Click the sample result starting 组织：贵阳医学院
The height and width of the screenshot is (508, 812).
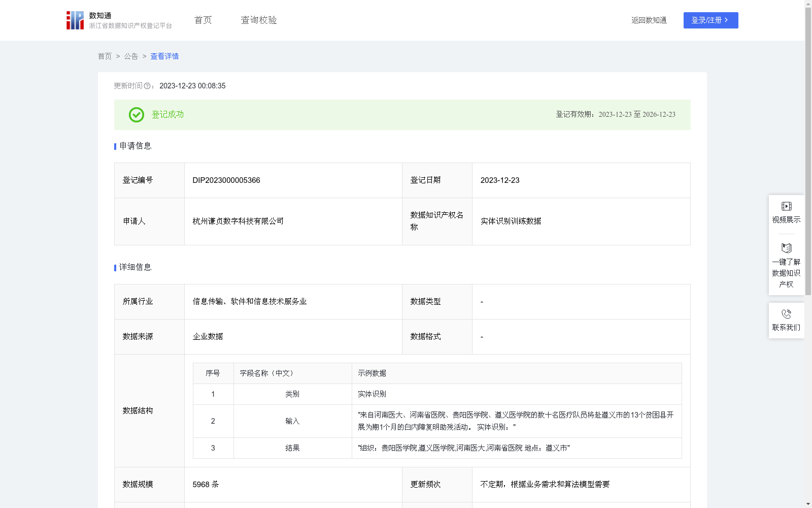click(464, 448)
